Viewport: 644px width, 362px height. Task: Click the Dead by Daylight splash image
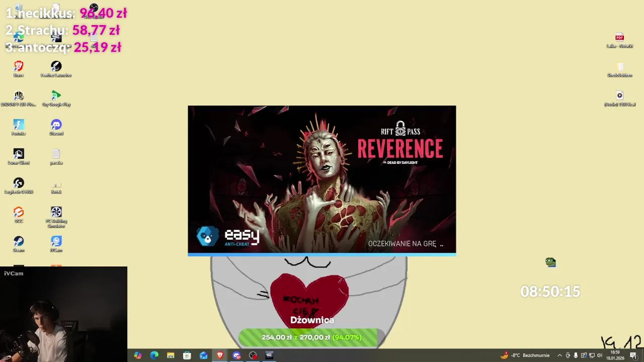click(322, 179)
